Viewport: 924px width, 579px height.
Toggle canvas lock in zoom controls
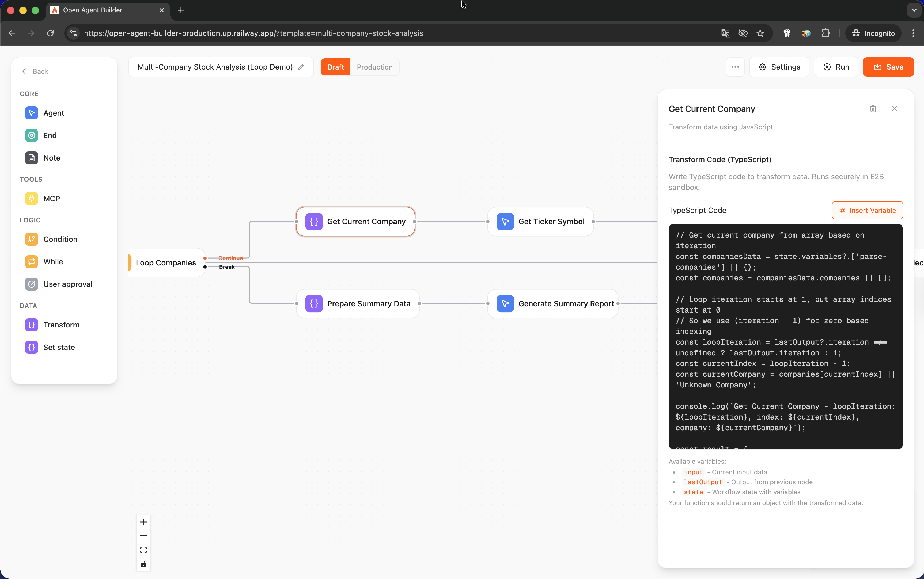coord(143,564)
